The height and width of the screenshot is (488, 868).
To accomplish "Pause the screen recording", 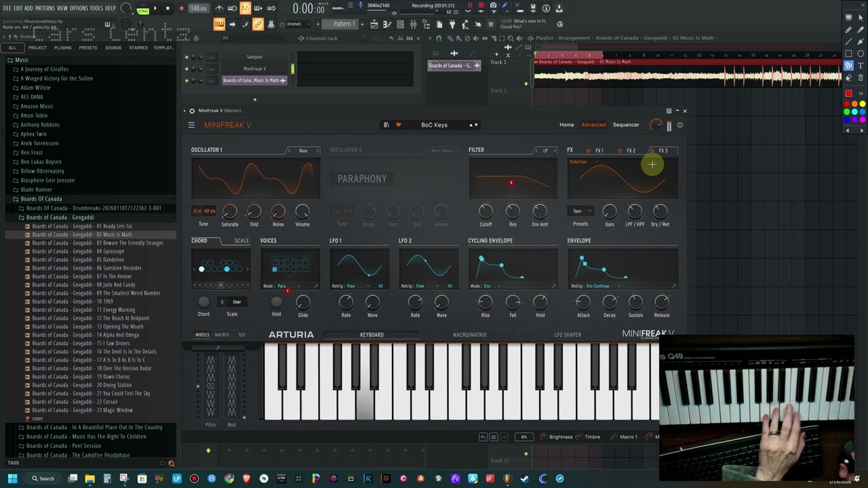I will coord(469,5).
